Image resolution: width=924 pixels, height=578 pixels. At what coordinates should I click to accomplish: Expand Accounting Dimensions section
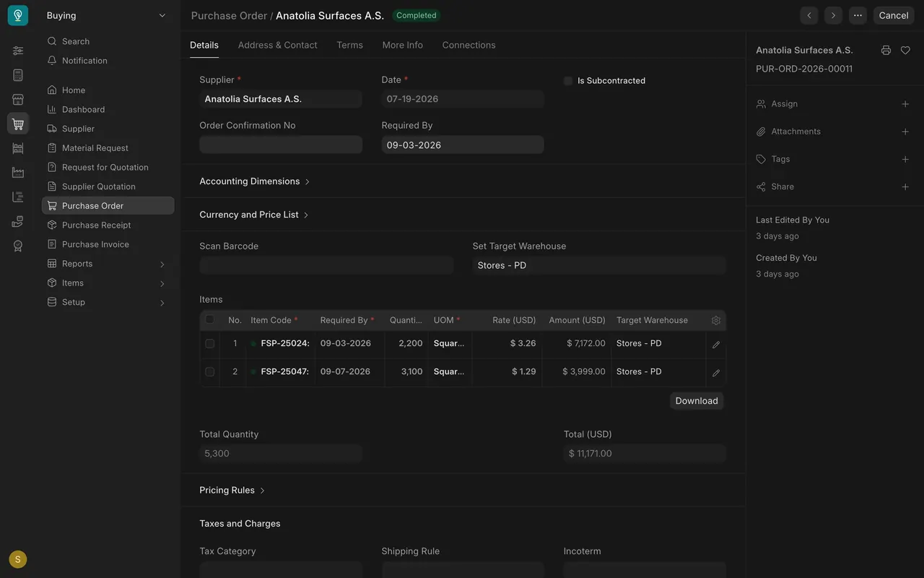[255, 181]
